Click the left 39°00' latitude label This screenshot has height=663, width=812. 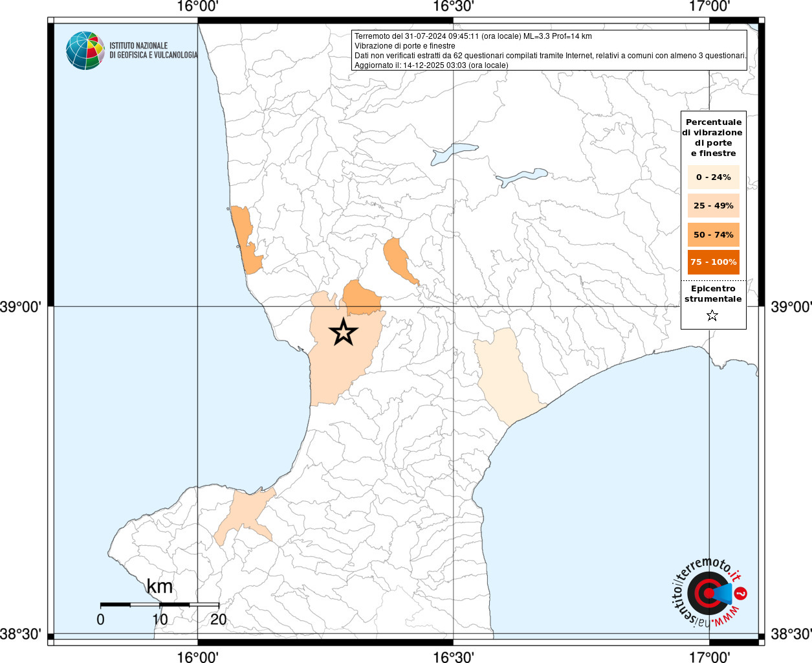point(21,306)
